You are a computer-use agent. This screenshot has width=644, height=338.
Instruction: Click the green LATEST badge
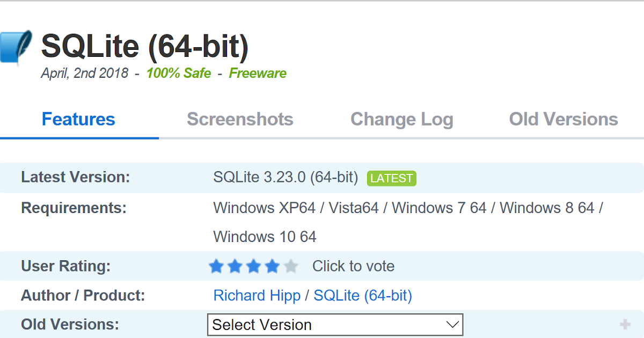pos(391,178)
